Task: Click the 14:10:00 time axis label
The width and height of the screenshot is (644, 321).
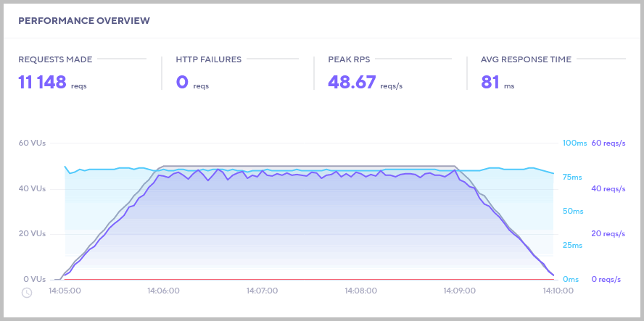Action: 558,291
